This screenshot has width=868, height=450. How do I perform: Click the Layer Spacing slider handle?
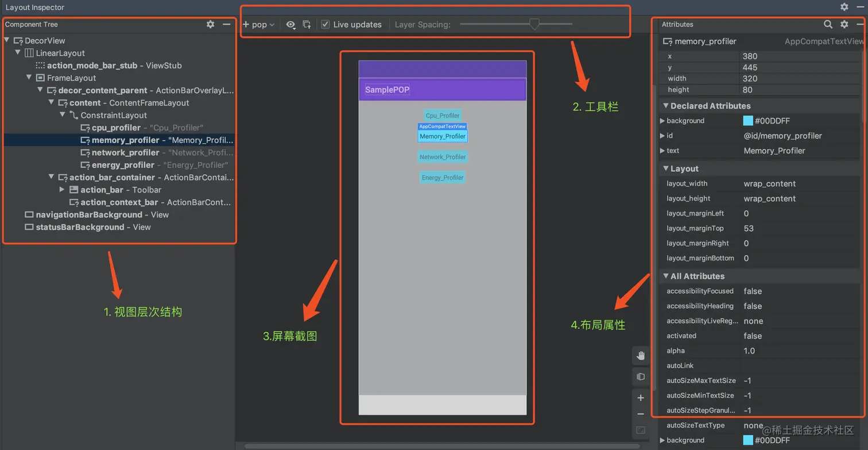(534, 25)
